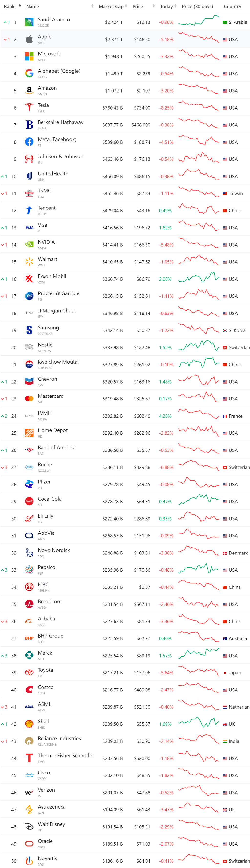
Task: Click the Country column header
Action: point(232,6)
